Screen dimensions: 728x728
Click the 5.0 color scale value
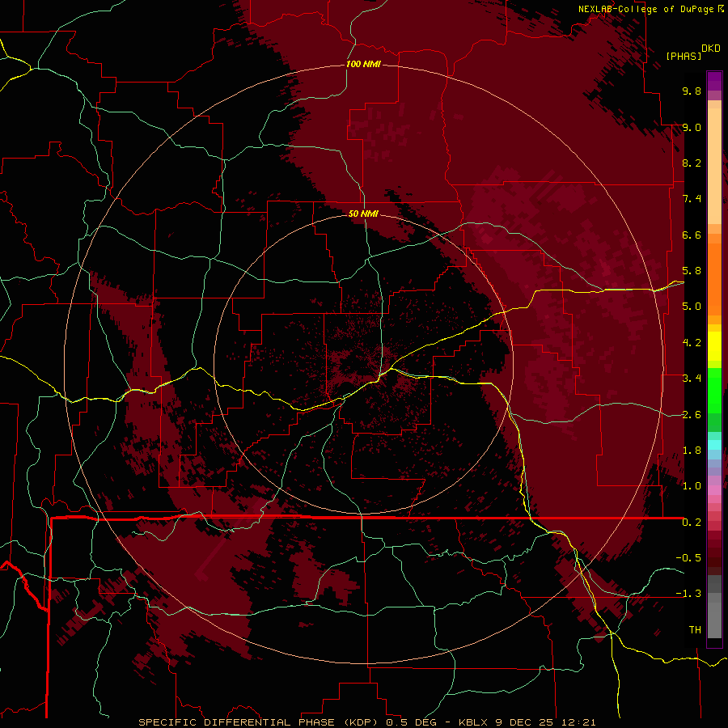pos(692,307)
